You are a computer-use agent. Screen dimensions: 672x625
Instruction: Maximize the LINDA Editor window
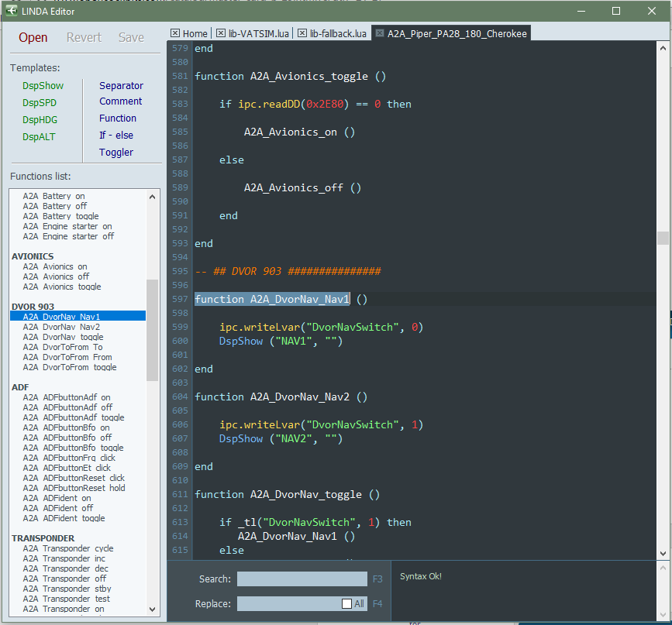[x=616, y=11]
